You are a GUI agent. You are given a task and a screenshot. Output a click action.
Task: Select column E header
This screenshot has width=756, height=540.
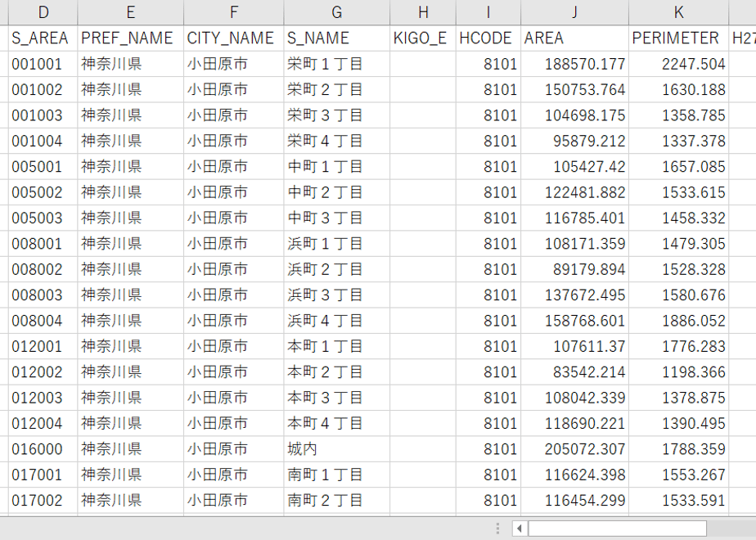coord(130,12)
